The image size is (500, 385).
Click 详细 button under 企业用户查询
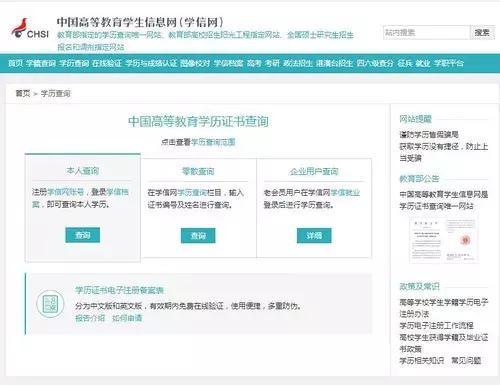coord(314,236)
